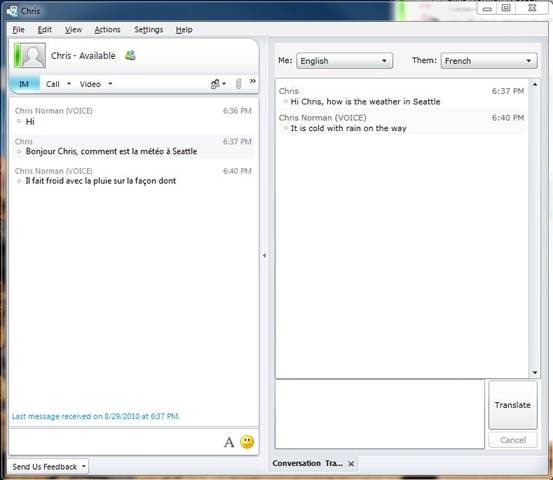The height and width of the screenshot is (480, 553).
Task: Select the Conversation Tra... tab
Action: click(x=307, y=463)
